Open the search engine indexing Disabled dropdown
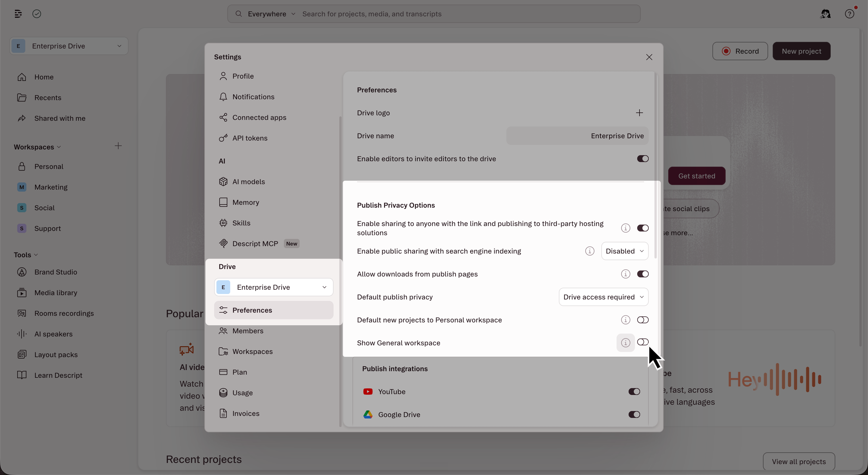The width and height of the screenshot is (868, 475). coord(625,251)
